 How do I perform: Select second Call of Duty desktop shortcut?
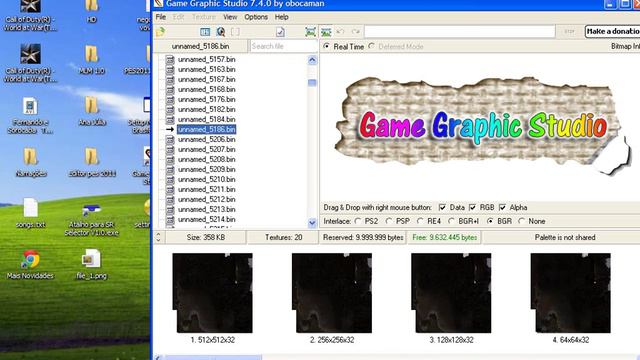click(x=30, y=63)
